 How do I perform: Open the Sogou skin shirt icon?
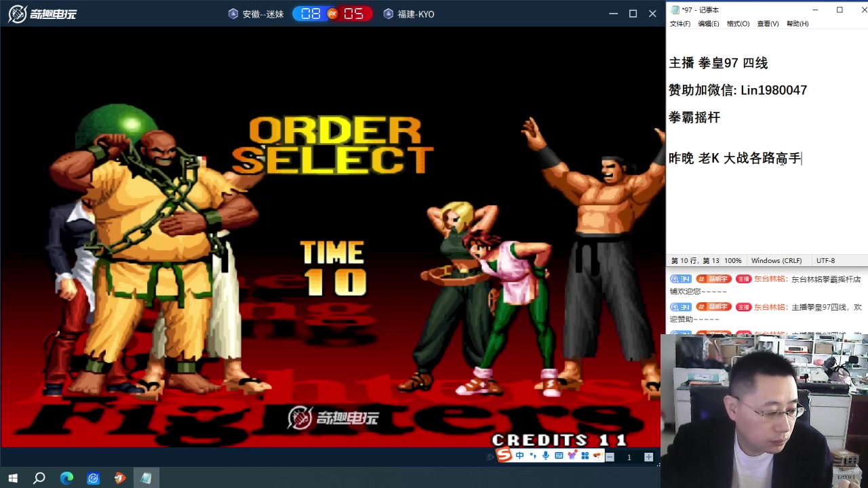tap(572, 456)
